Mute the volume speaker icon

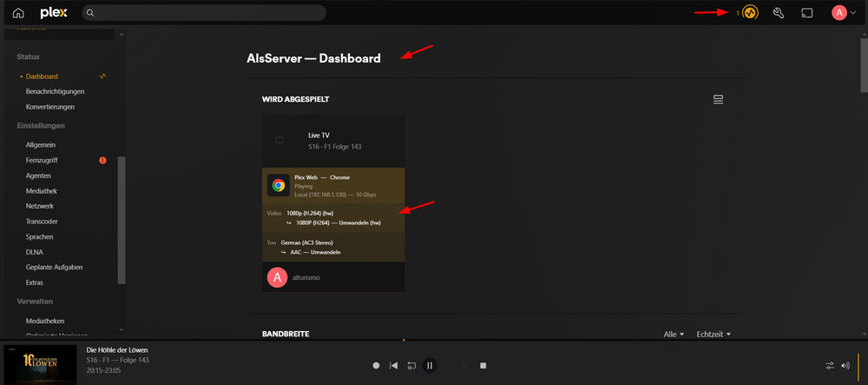pos(845,365)
